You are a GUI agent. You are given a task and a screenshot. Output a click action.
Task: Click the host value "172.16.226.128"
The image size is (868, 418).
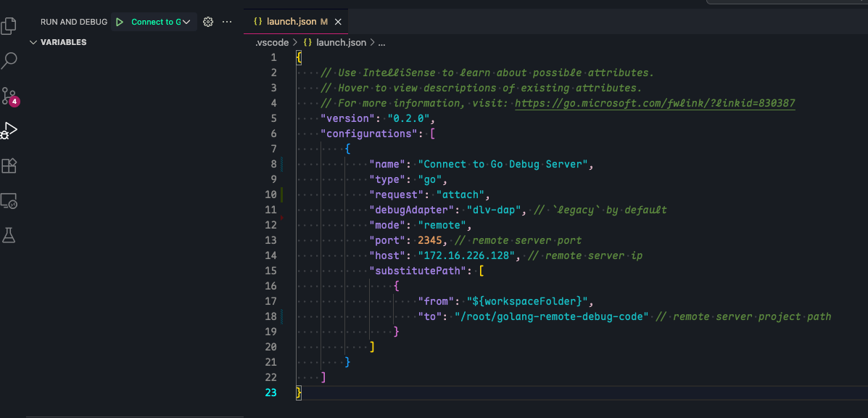pyautogui.click(x=469, y=255)
